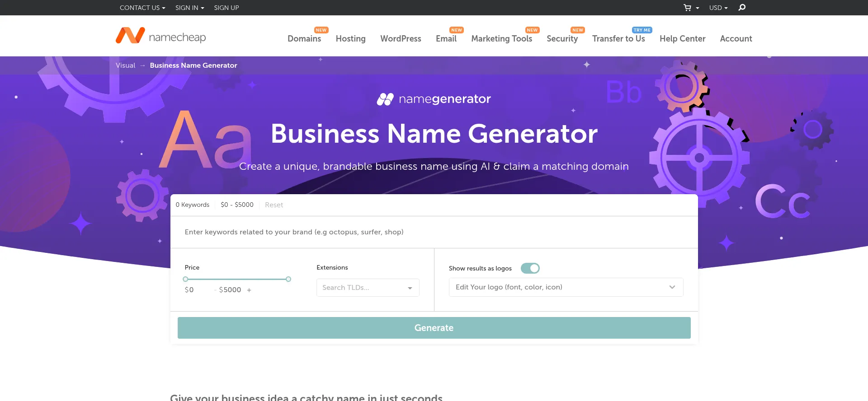Click the $5000 maximum price value
The width and height of the screenshot is (868, 401).
tap(230, 290)
